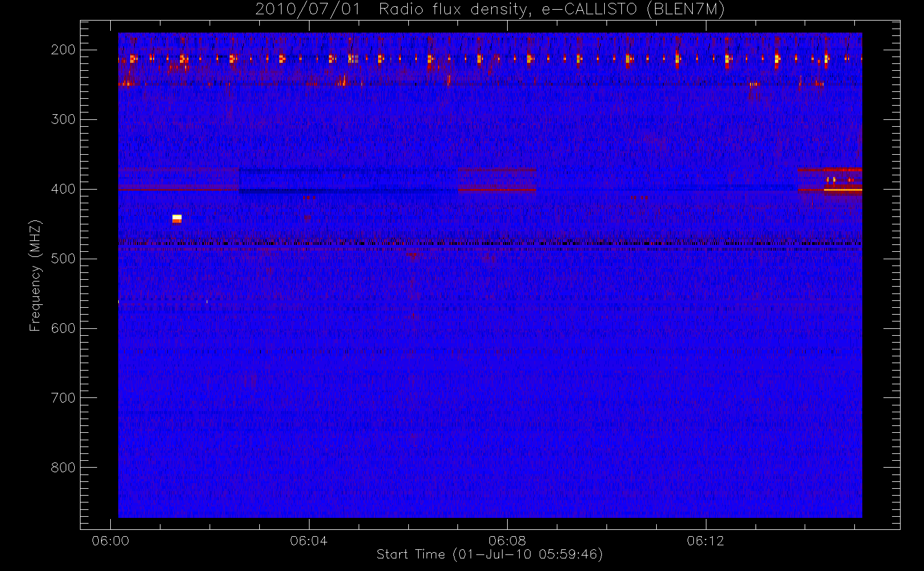Click the '06:04' time tick label
This screenshot has height=571, width=924.
tap(309, 541)
